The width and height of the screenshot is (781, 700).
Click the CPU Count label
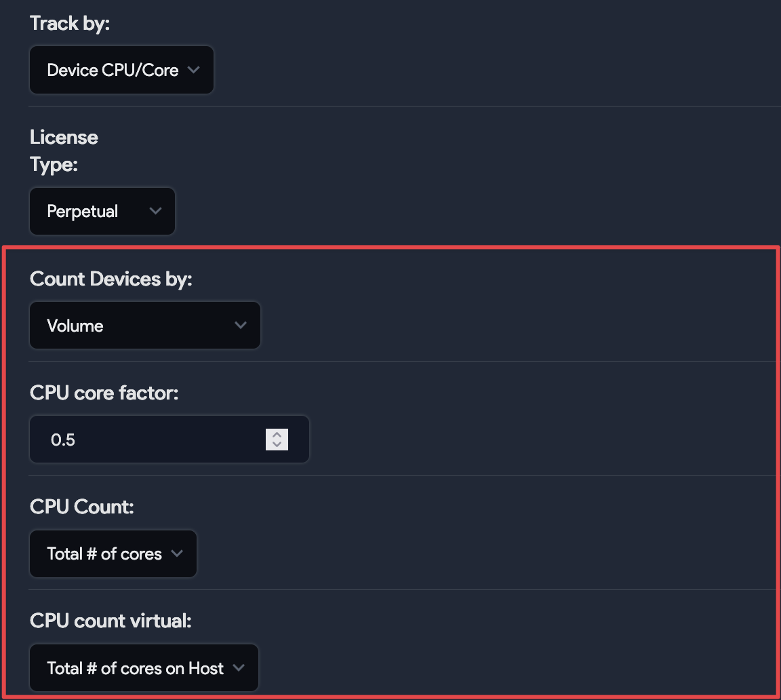[x=81, y=507]
